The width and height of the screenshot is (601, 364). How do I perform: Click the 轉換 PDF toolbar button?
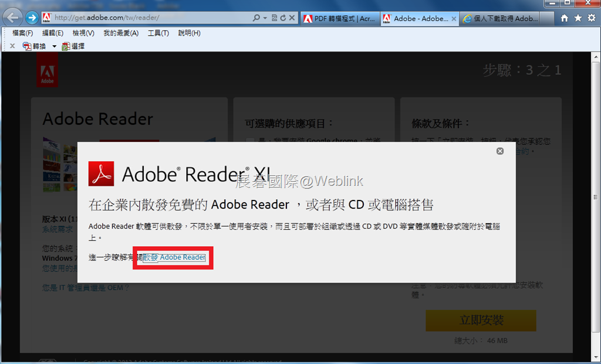(35, 46)
